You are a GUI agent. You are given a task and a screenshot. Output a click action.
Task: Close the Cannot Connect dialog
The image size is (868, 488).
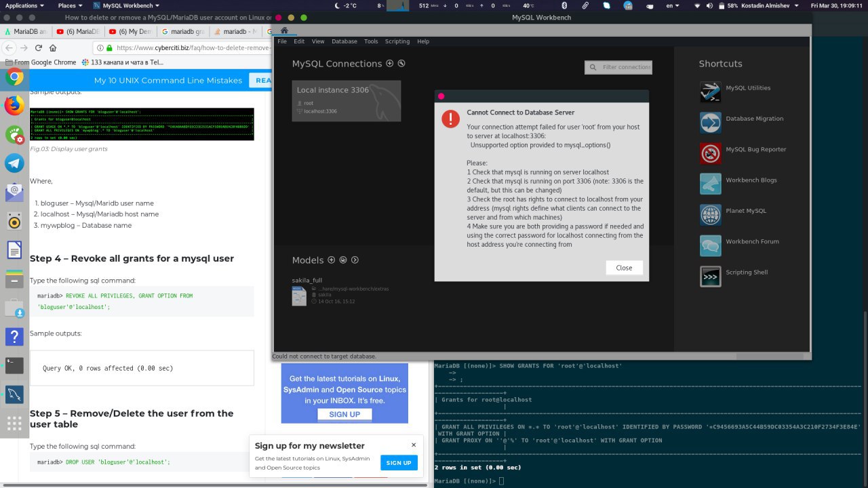click(x=624, y=268)
